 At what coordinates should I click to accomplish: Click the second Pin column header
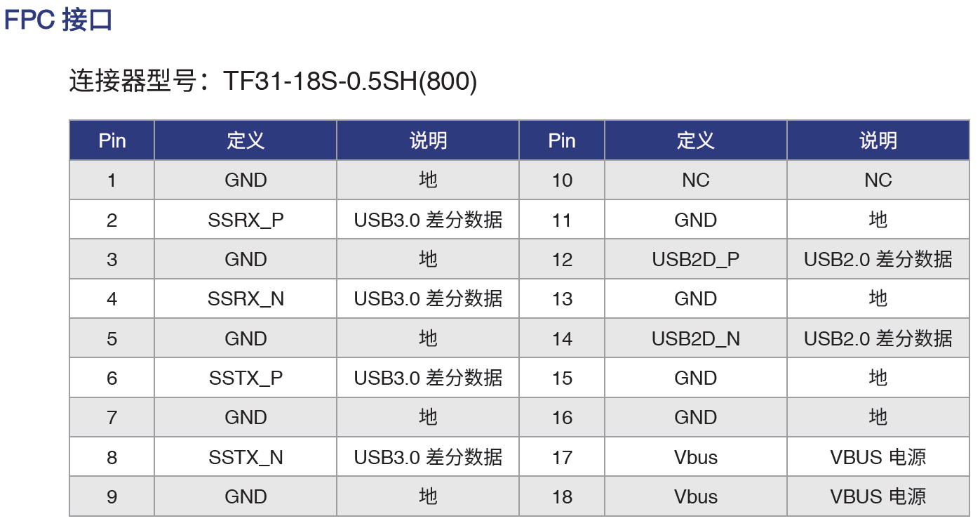click(562, 140)
